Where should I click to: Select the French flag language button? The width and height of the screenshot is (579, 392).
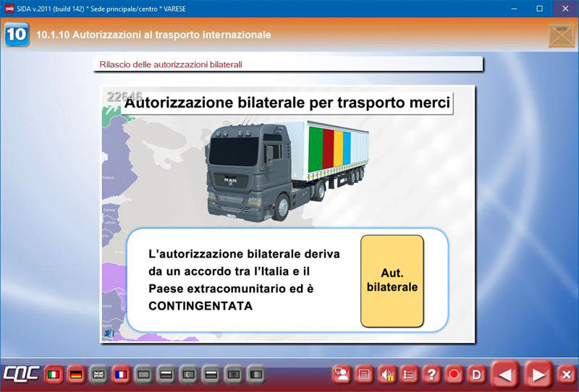(x=120, y=375)
